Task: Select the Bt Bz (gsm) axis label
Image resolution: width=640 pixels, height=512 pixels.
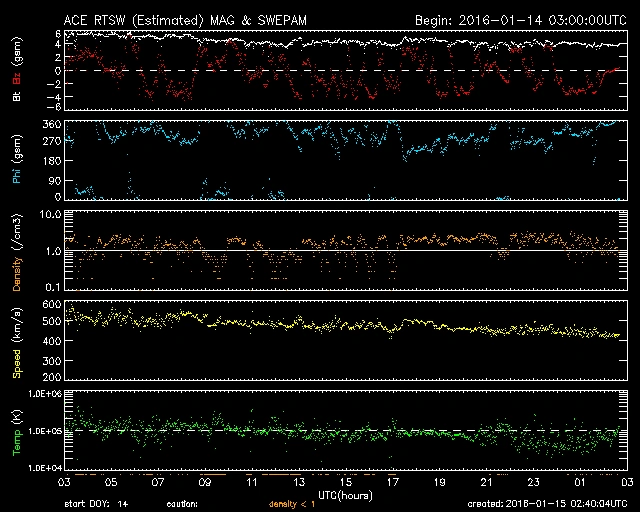Action: [16, 70]
